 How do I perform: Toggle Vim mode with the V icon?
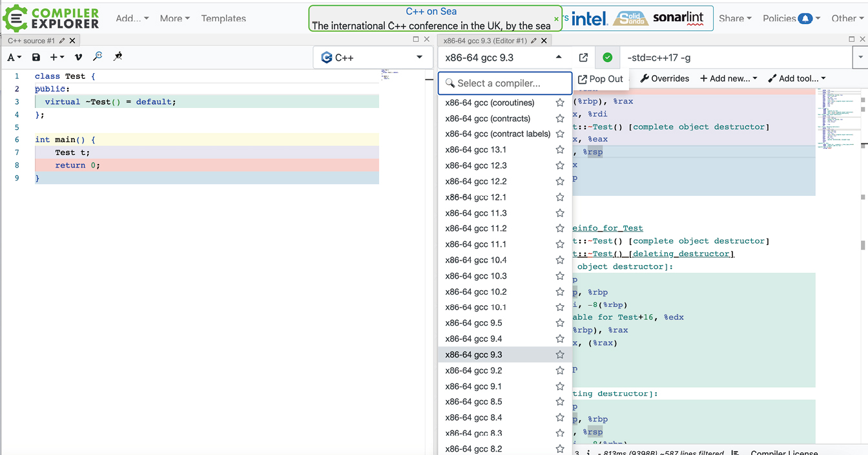pyautogui.click(x=79, y=58)
